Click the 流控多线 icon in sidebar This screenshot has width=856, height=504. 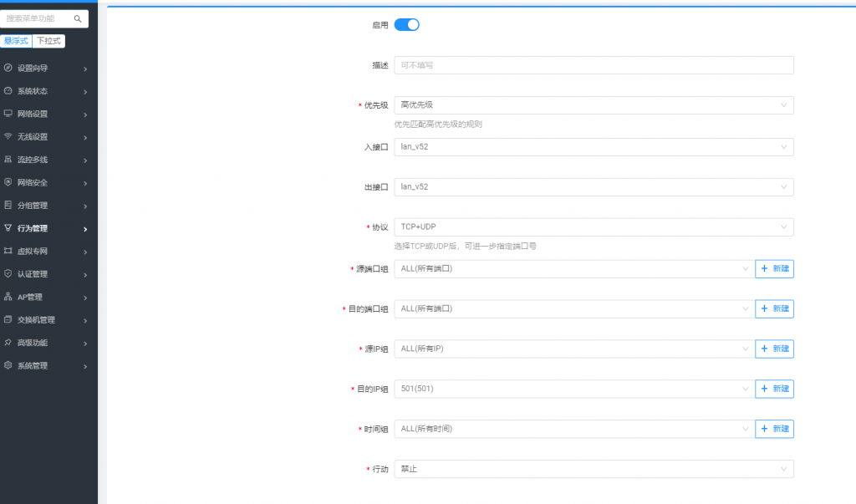tap(8, 160)
